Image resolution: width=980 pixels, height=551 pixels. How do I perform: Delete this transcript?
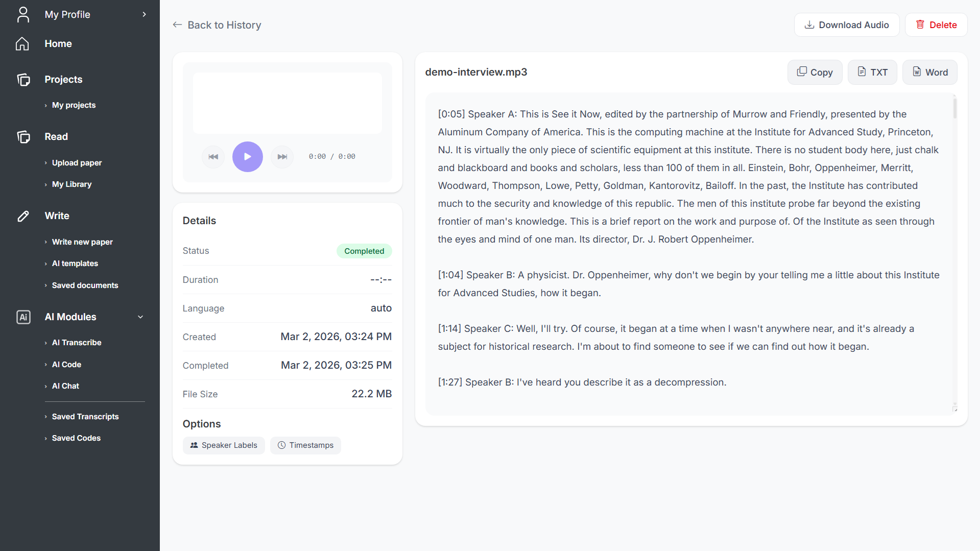[936, 25]
